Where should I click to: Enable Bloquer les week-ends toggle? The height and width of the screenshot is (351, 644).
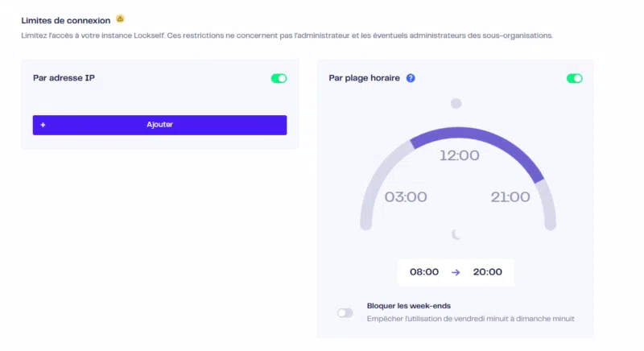point(345,312)
